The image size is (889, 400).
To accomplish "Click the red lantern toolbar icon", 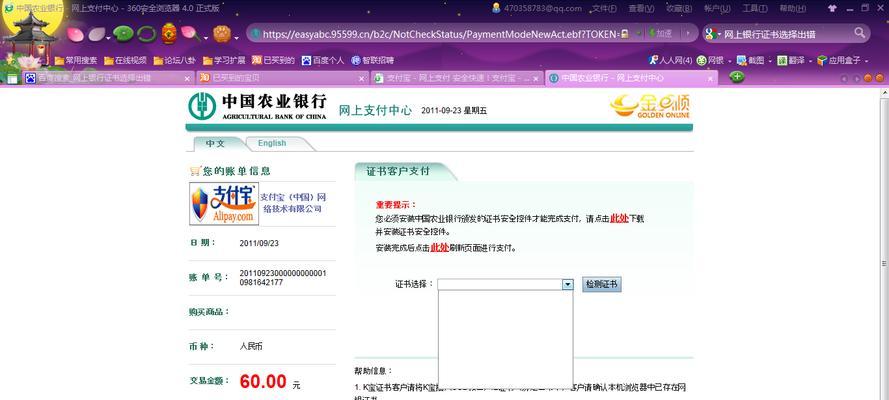I will 169,33.
